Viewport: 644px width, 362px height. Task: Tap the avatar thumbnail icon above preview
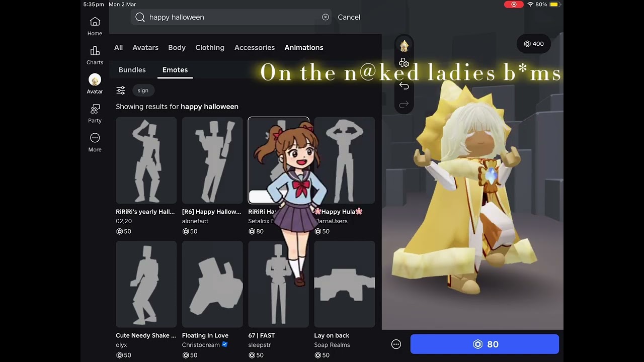(x=404, y=46)
